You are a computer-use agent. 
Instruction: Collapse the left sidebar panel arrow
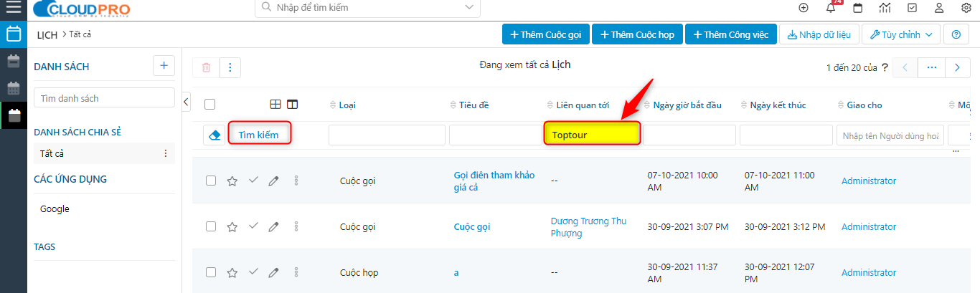pyautogui.click(x=187, y=102)
